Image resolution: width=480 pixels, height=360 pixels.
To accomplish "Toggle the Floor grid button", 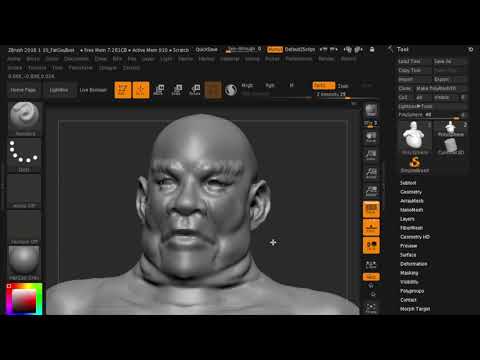I will tap(371, 227).
